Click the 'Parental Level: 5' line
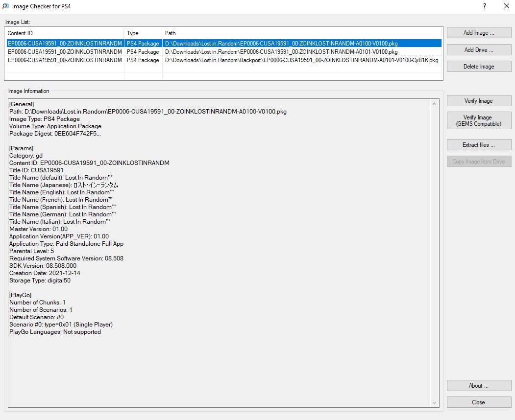 click(x=31, y=251)
